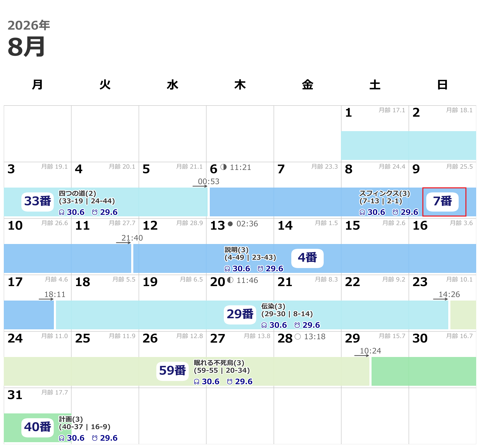This screenshot has height=448, width=480.
Task: Click the 日 weekday header
Action: 442,85
